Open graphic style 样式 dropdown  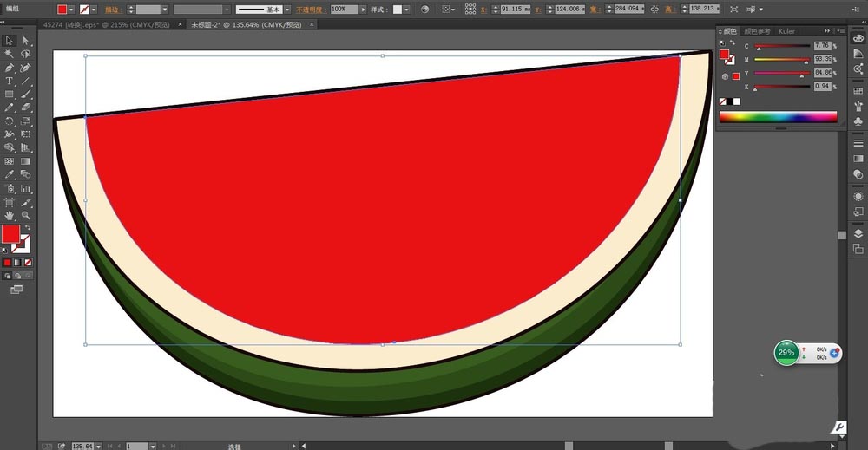pos(407,10)
